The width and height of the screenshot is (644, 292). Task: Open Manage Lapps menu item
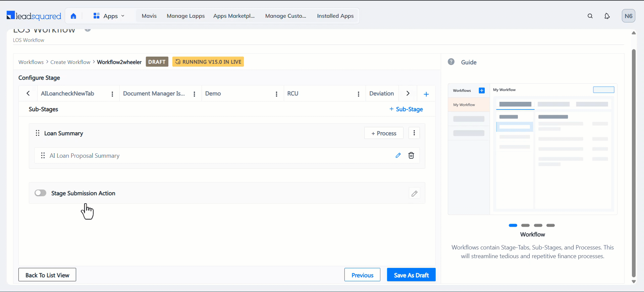coord(186,16)
